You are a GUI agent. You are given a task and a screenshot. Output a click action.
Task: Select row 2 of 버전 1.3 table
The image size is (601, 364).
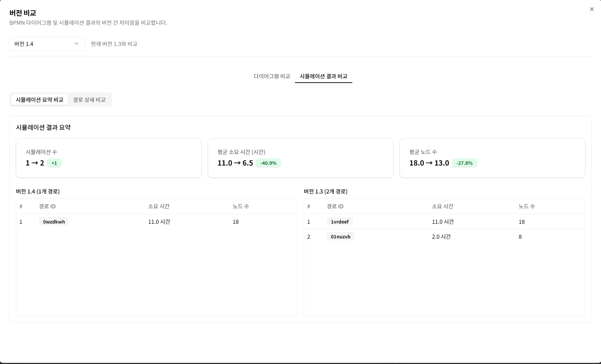(444, 236)
